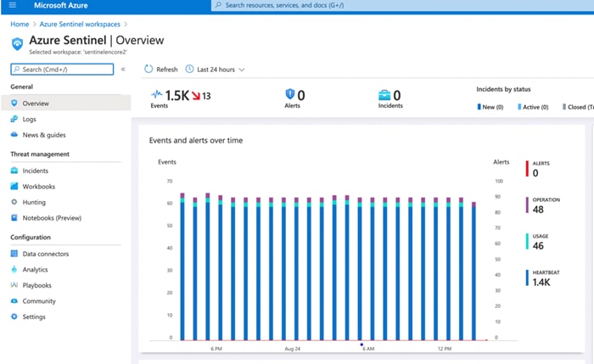Click the red downward trend arrow

tap(196, 96)
